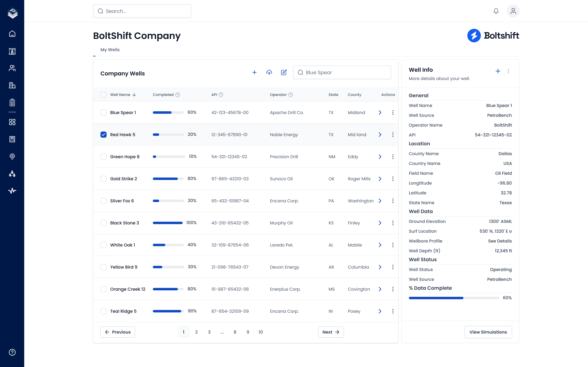Screen dimensions: 588x367
Task: Select the edit/compose icon near the search bar
Action: 284,72
